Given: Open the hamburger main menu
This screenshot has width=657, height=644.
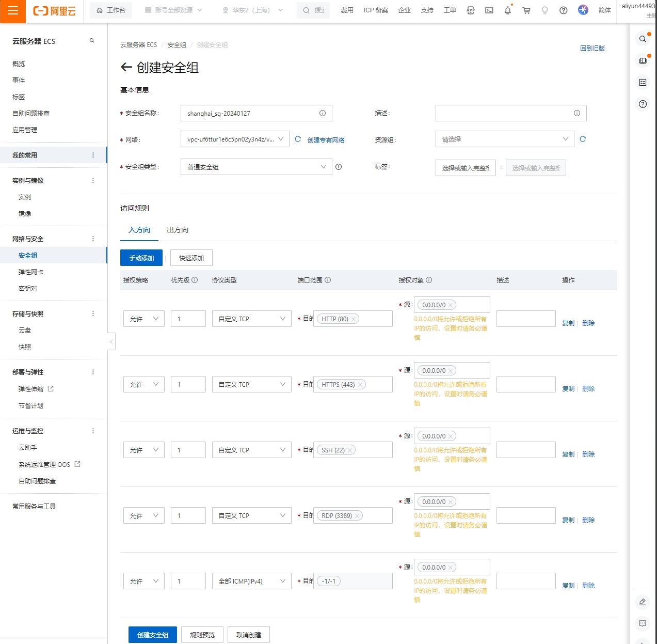Looking at the screenshot, I should click(13, 11).
